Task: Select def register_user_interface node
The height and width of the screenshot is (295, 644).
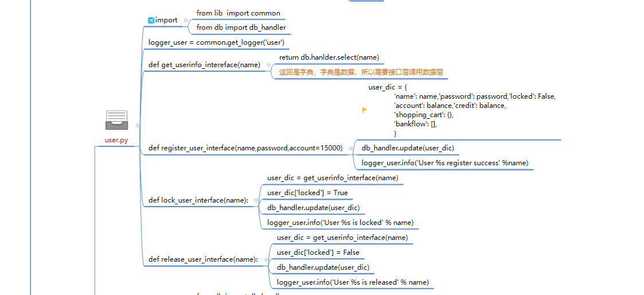Action: [x=245, y=148]
